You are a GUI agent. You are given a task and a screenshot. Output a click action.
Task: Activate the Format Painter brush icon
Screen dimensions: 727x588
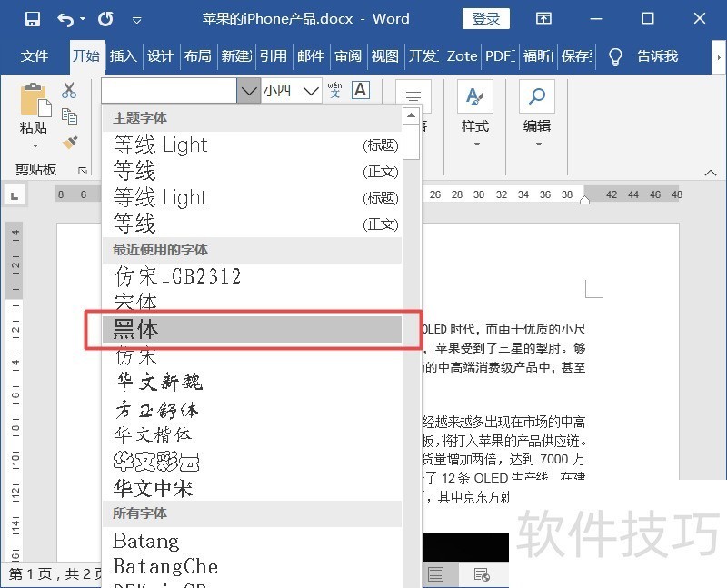tap(69, 142)
